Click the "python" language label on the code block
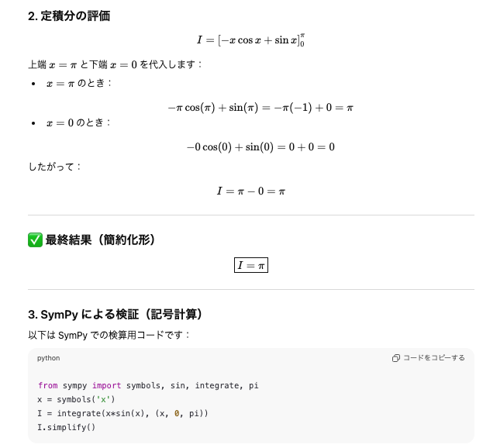The width and height of the screenshot is (483, 448). point(49,358)
